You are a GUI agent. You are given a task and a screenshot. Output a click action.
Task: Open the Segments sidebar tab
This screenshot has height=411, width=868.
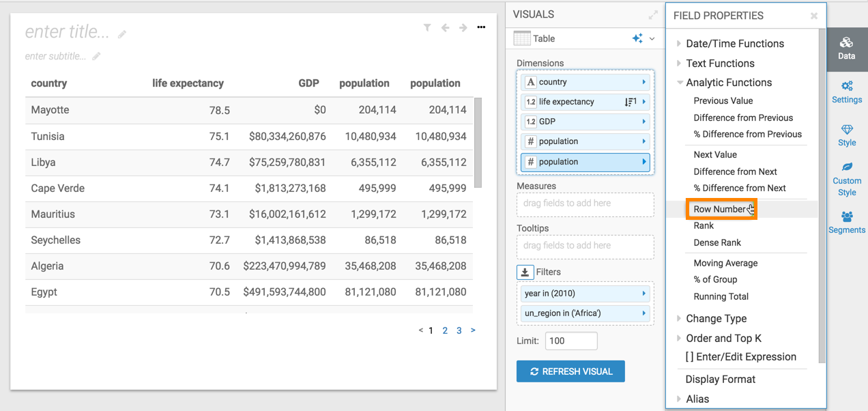point(847,223)
